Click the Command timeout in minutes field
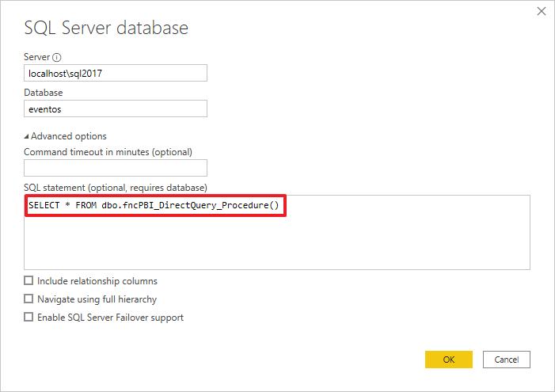This screenshot has width=555, height=392. (116, 168)
